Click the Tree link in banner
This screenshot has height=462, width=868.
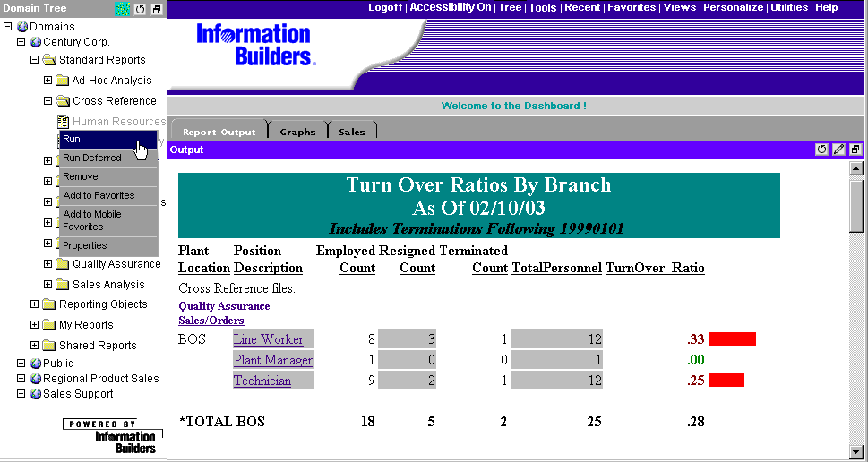pyautogui.click(x=510, y=8)
